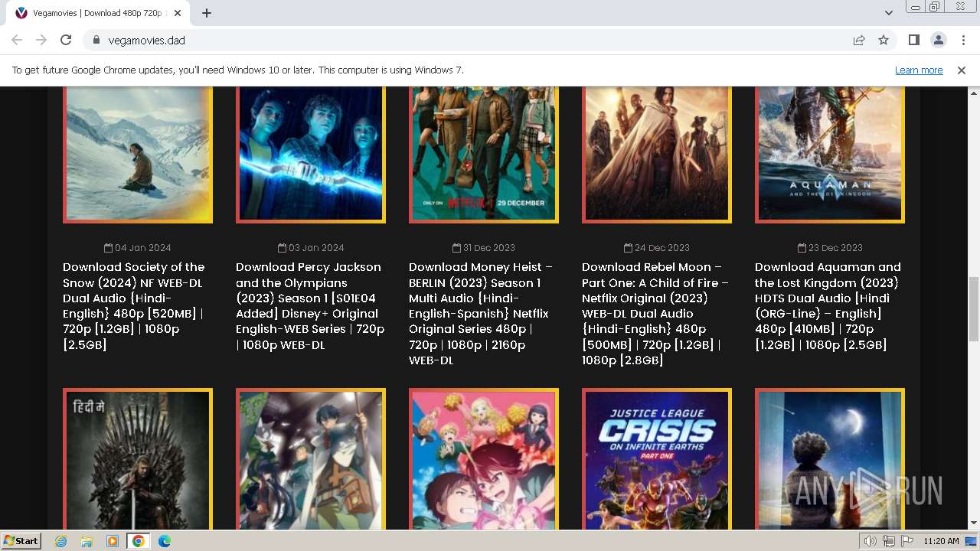Open Download Rebel Moon Part One link
Viewport: 980px width, 551px height.
coord(655,313)
